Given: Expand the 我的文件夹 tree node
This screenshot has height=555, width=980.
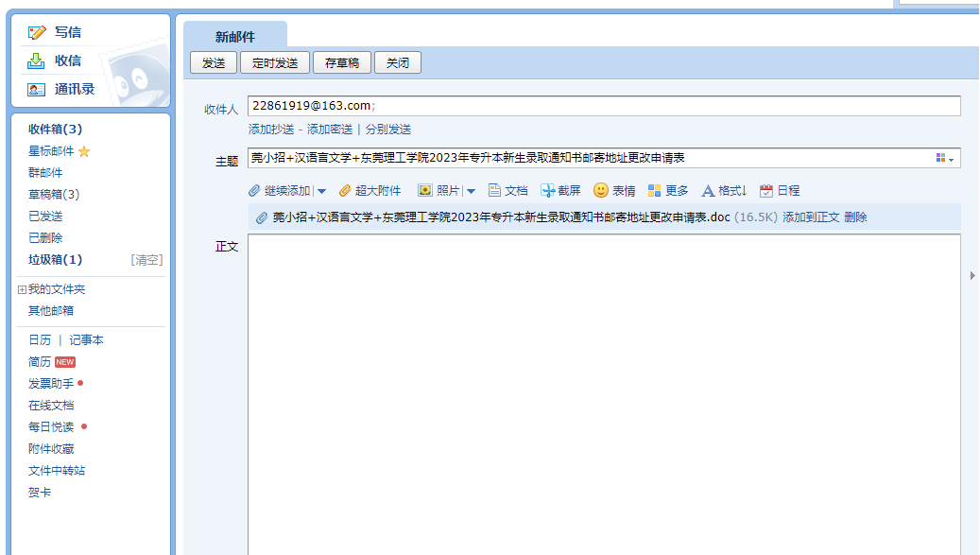Looking at the screenshot, I should (x=22, y=289).
